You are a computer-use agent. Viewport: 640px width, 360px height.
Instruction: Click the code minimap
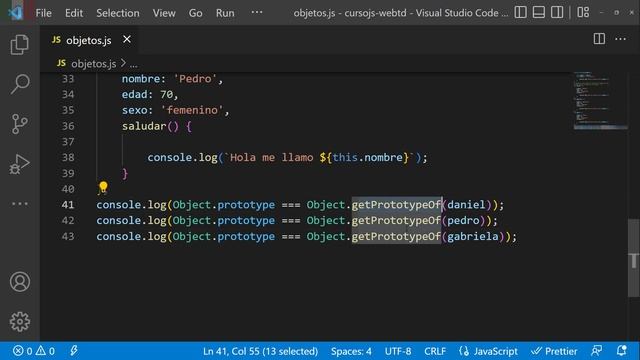[600, 100]
